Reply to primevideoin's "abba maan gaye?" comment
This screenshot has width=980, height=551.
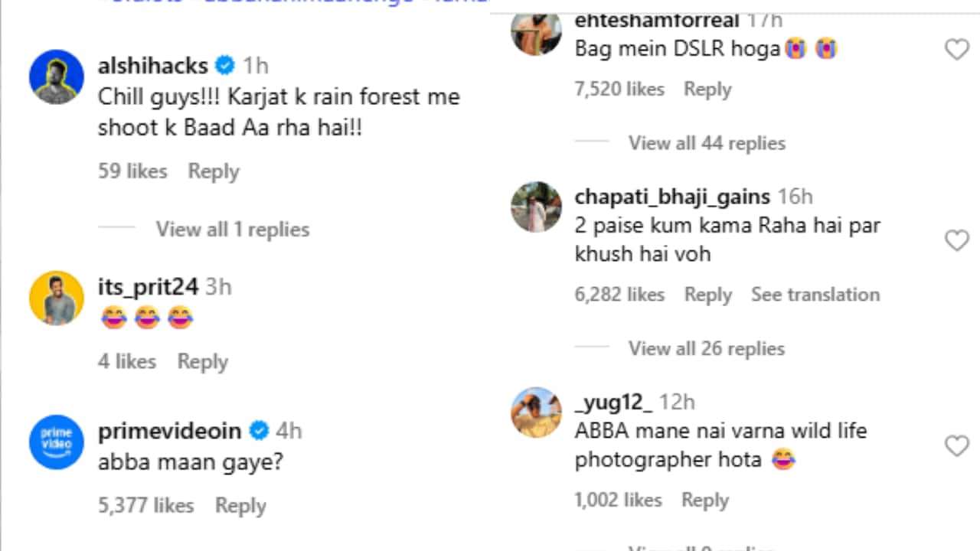point(240,505)
